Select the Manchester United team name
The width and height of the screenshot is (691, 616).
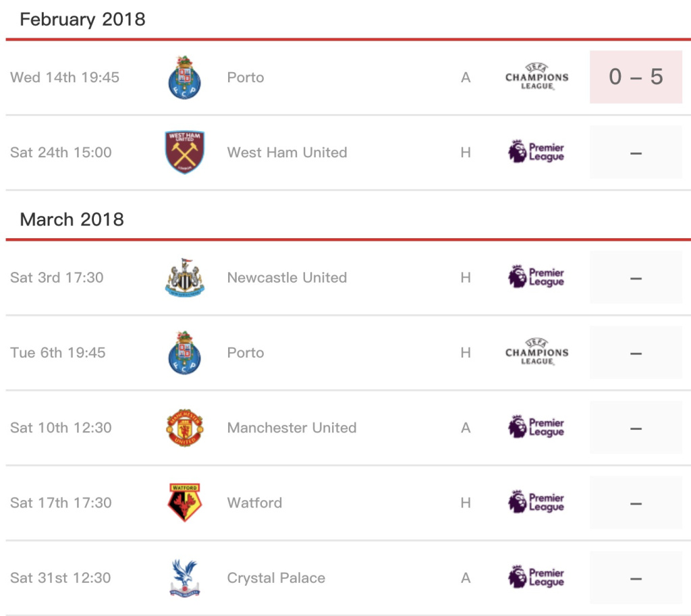pyautogui.click(x=292, y=428)
